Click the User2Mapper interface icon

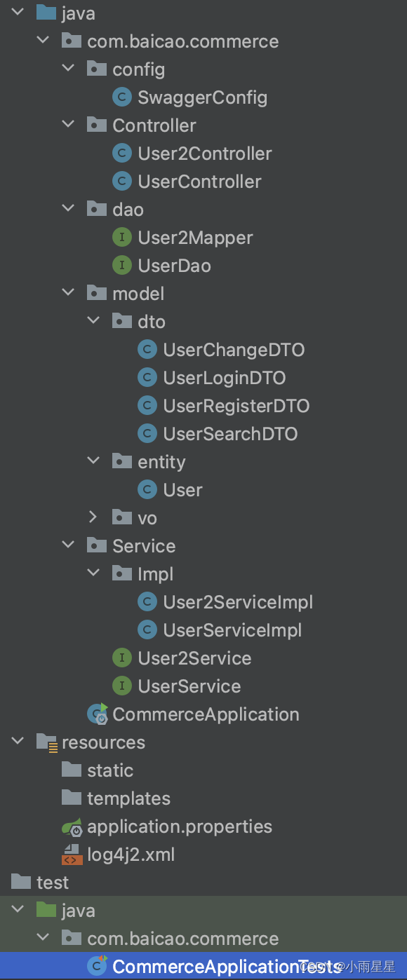pos(122,238)
